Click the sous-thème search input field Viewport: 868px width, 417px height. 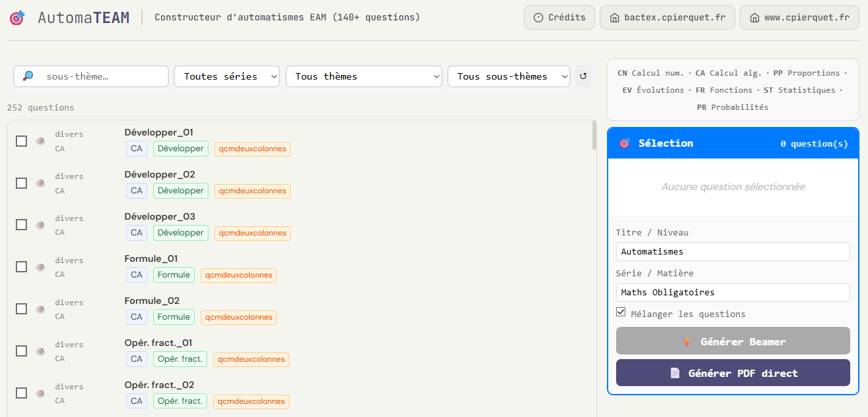[91, 76]
